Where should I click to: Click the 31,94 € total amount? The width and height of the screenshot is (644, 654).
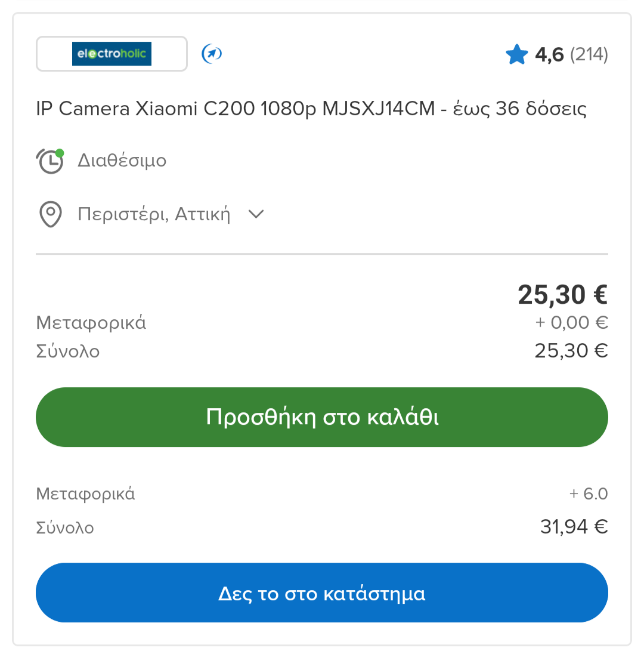574,527
